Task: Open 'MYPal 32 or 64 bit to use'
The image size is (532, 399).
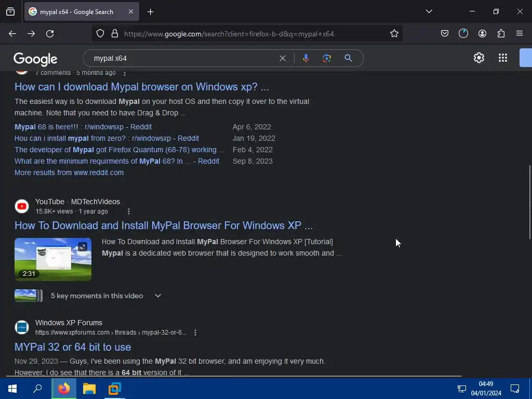Action: click(73, 347)
